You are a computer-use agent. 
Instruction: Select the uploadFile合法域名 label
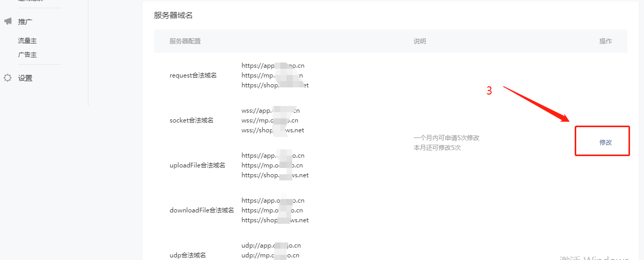pos(198,165)
